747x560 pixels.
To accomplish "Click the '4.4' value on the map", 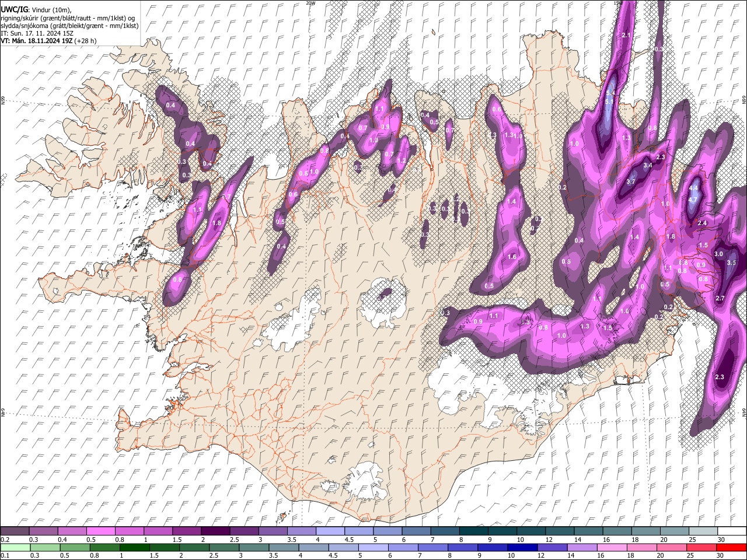I will coord(693,188).
